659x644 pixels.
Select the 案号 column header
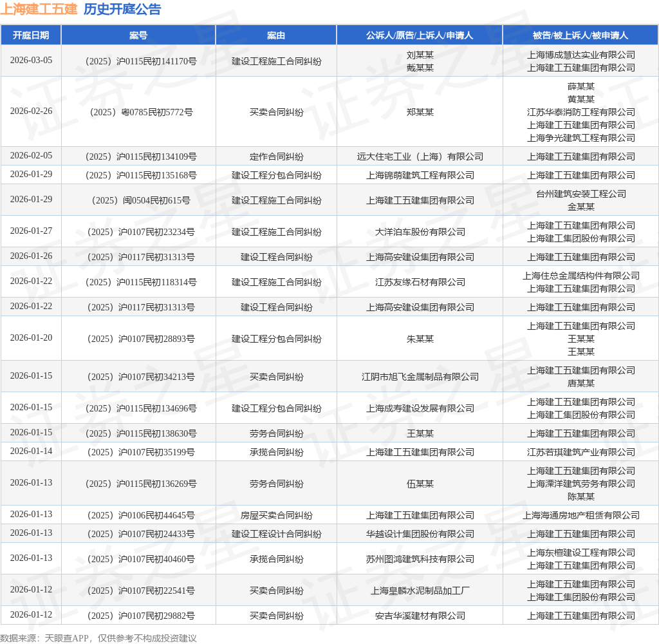tap(138, 35)
